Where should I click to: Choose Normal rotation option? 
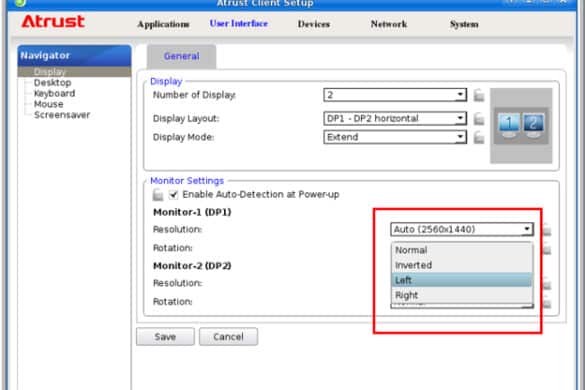click(x=462, y=250)
